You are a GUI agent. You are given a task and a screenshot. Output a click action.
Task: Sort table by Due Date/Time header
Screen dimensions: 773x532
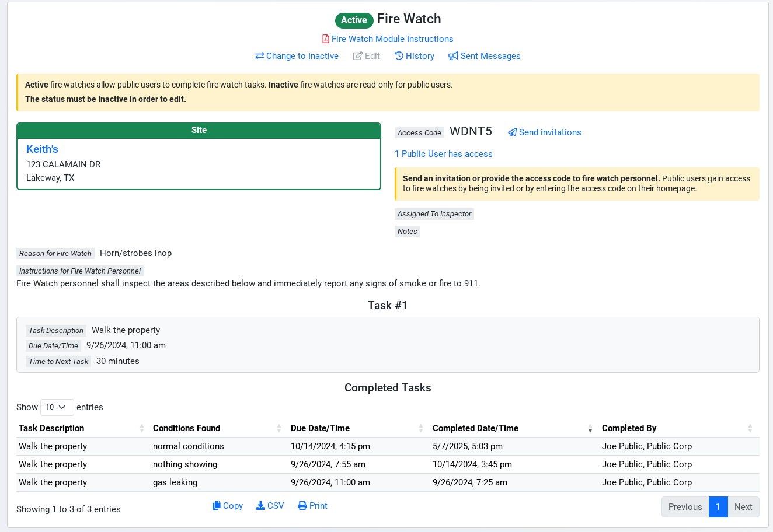(x=320, y=428)
